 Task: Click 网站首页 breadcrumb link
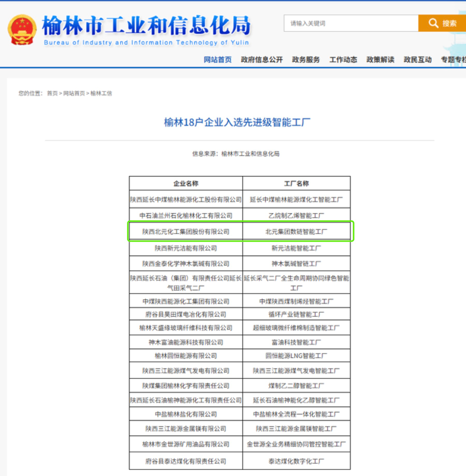click(74, 93)
